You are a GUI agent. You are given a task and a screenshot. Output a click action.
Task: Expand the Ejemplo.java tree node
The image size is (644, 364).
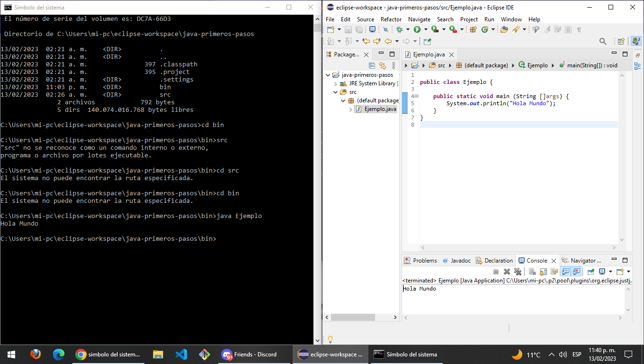click(350, 109)
